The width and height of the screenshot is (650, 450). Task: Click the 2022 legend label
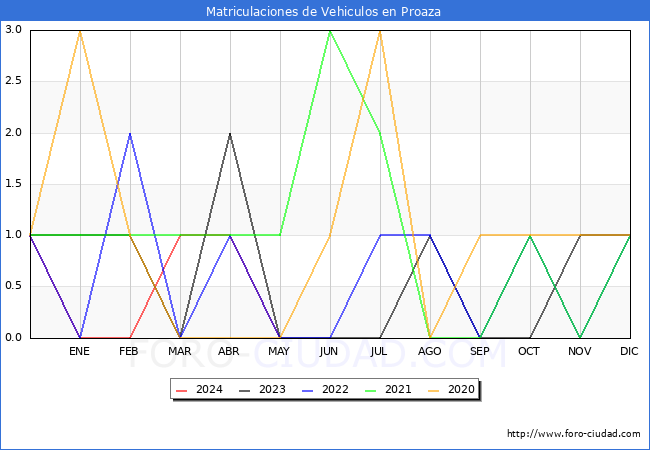[335, 390]
